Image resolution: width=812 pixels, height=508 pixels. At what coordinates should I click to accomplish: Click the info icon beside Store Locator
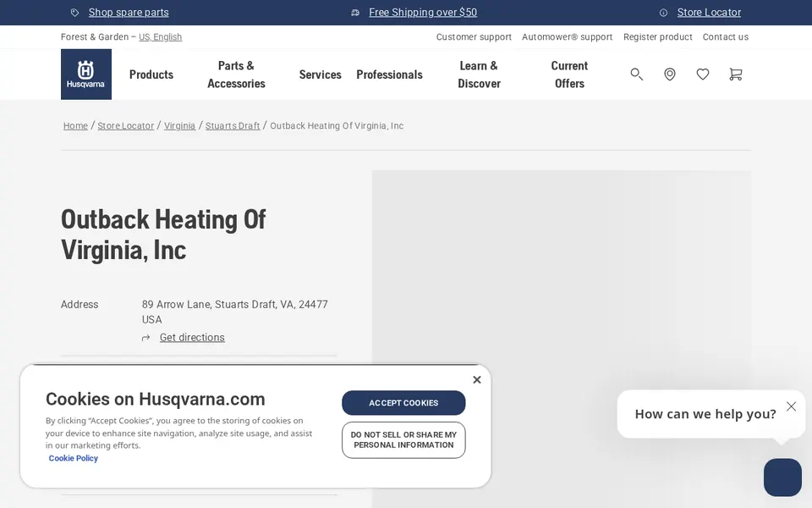click(x=663, y=13)
